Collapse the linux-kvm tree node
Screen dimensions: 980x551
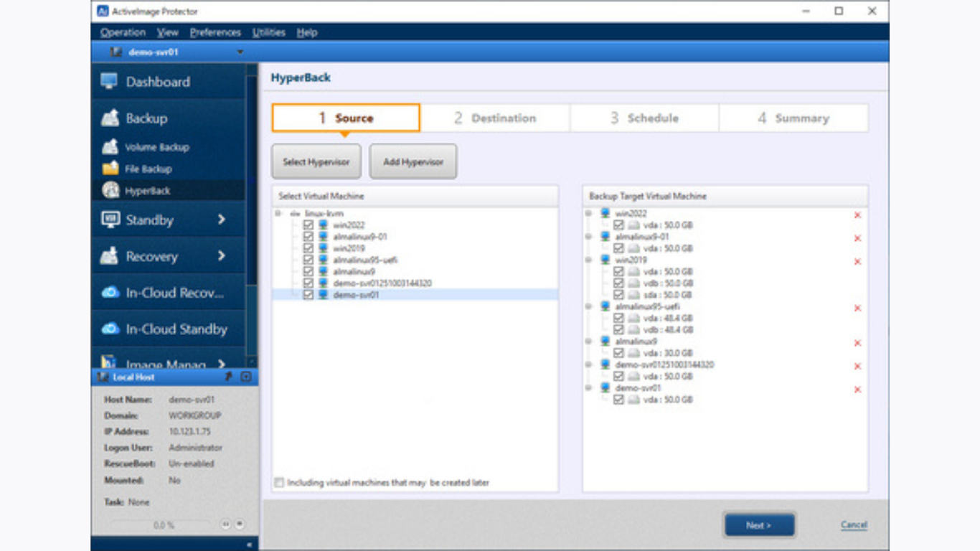(x=278, y=214)
